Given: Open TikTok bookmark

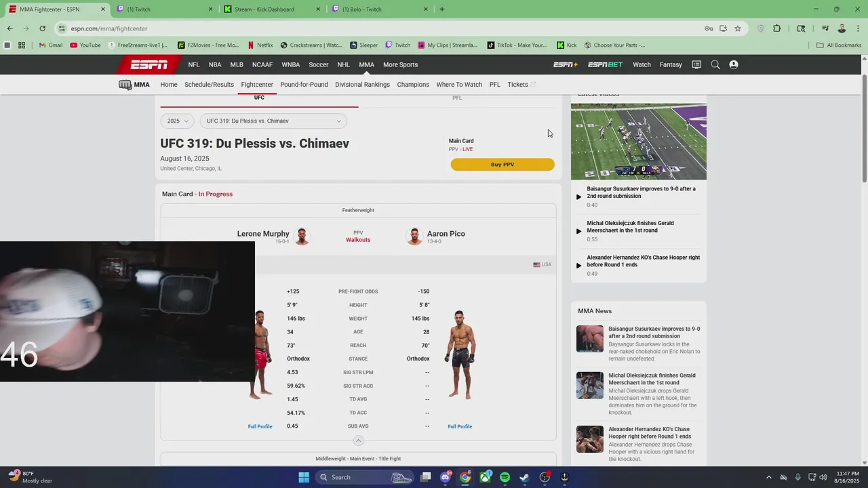Looking at the screenshot, I should click(517, 45).
